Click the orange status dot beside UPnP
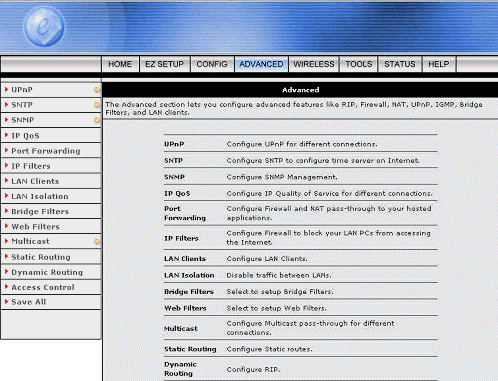The height and width of the screenshot is (381, 498). (x=97, y=90)
